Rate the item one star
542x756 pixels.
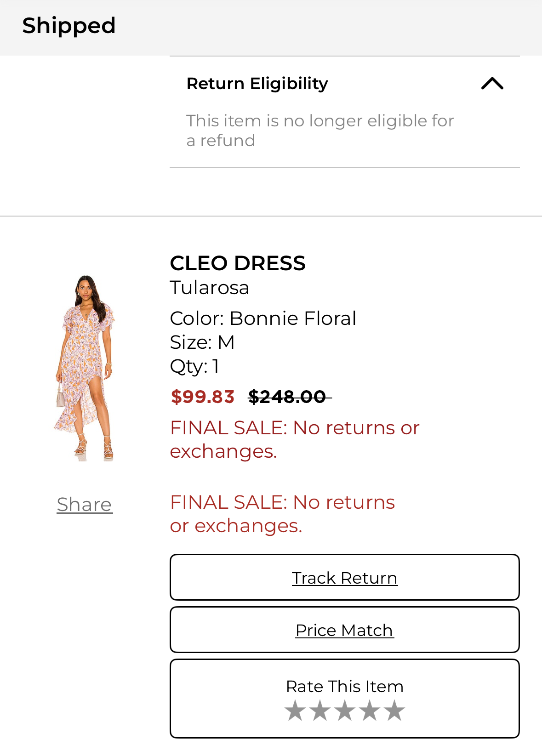coord(295,711)
